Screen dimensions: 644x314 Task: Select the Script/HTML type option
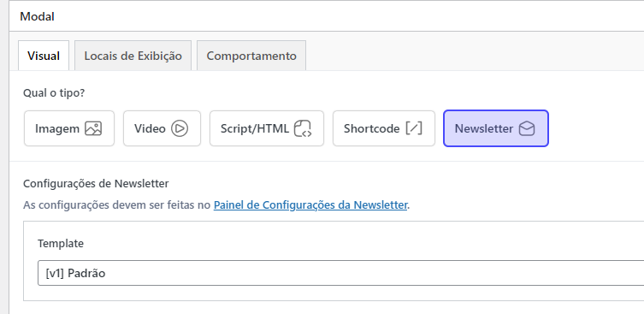click(x=267, y=128)
